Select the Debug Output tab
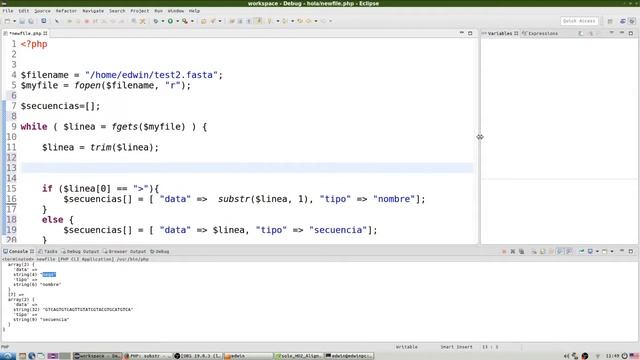 pos(80,251)
